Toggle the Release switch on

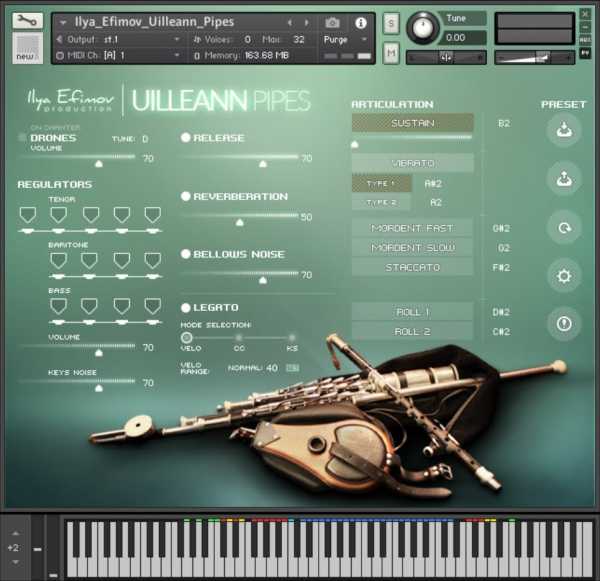click(x=186, y=138)
